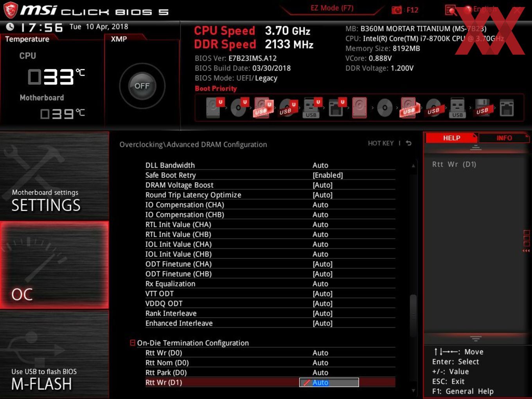The height and width of the screenshot is (399, 532).
Task: Select the legacy USB key boot icon
Action: coord(457,108)
